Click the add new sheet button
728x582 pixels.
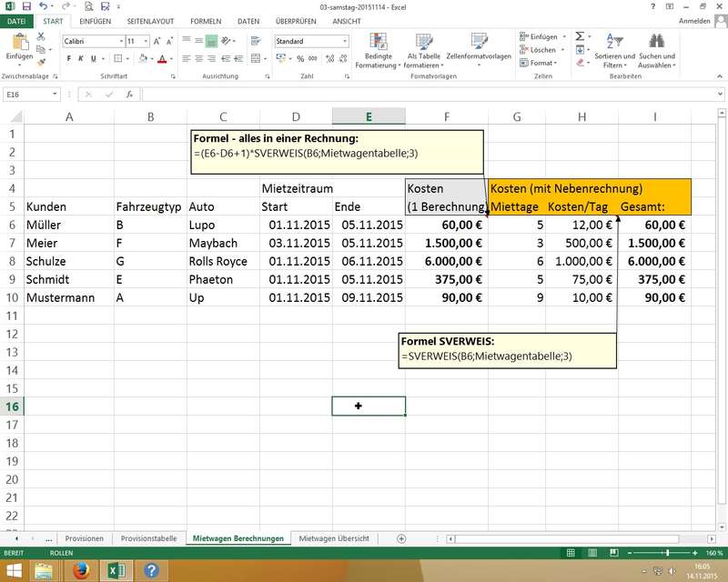pyautogui.click(x=401, y=538)
